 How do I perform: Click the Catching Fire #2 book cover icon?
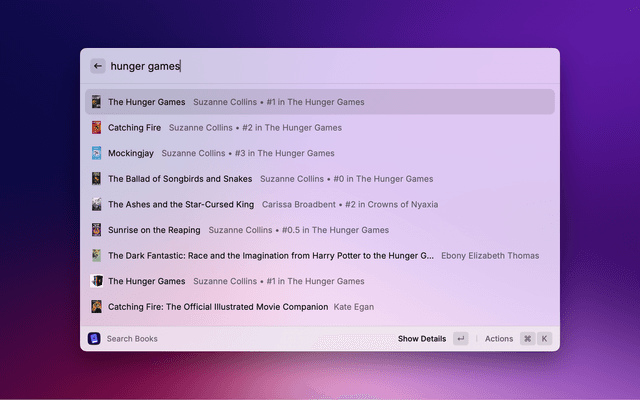[97, 128]
